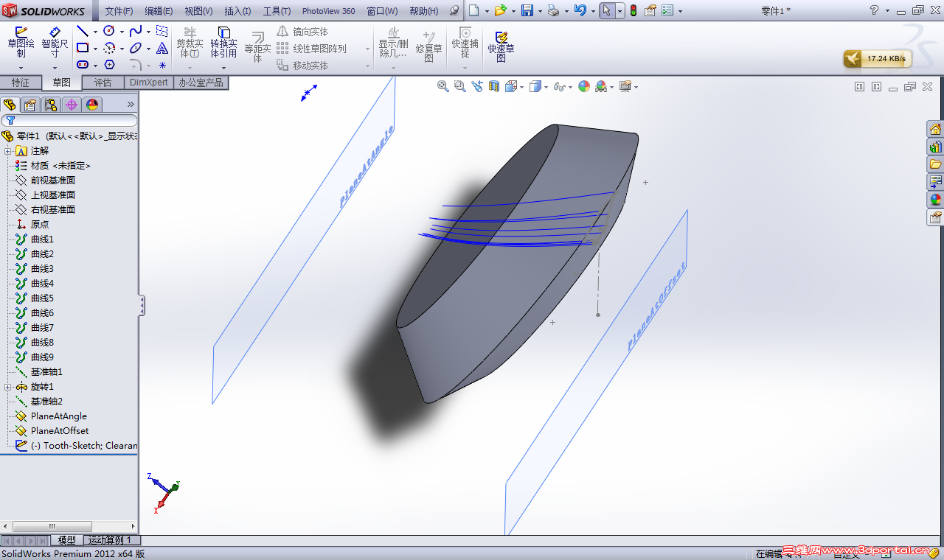Image resolution: width=944 pixels, height=560 pixels.
Task: Select the 智能尺寸 smart dimension tool
Action: tap(55, 43)
